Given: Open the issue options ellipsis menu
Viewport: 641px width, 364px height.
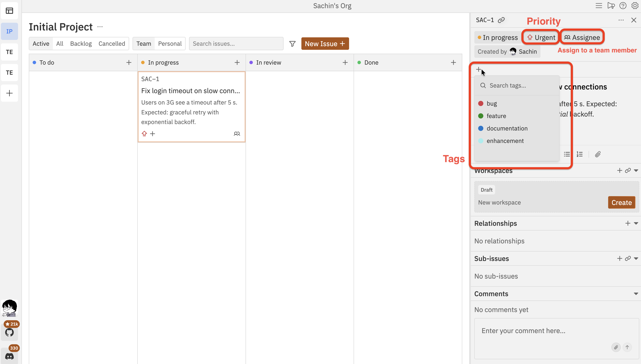Looking at the screenshot, I should (621, 20).
